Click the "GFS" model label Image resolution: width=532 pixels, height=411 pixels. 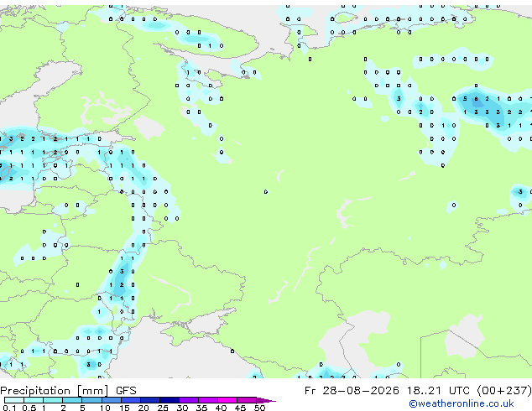(x=126, y=391)
